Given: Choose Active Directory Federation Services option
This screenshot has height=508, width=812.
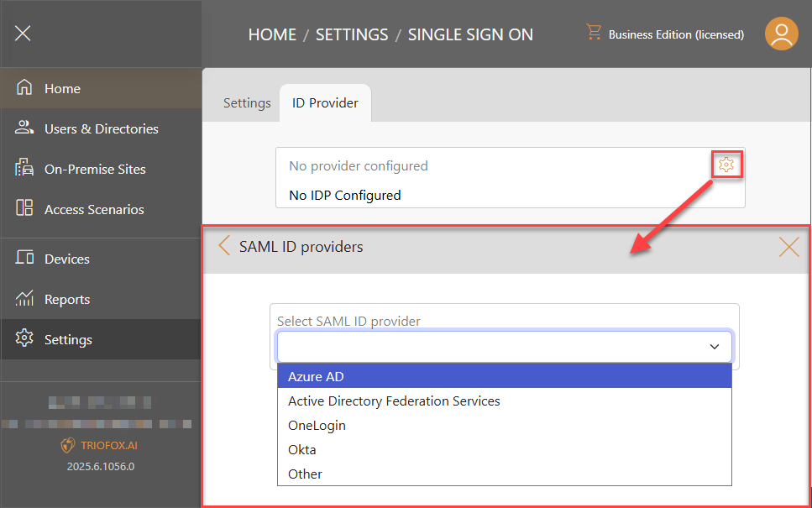Looking at the screenshot, I should click(505, 401).
